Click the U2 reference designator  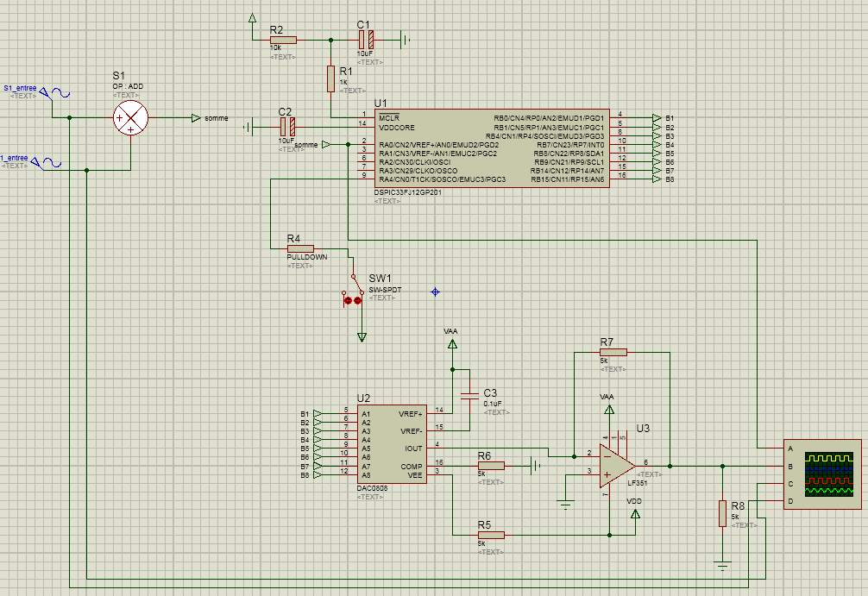363,398
